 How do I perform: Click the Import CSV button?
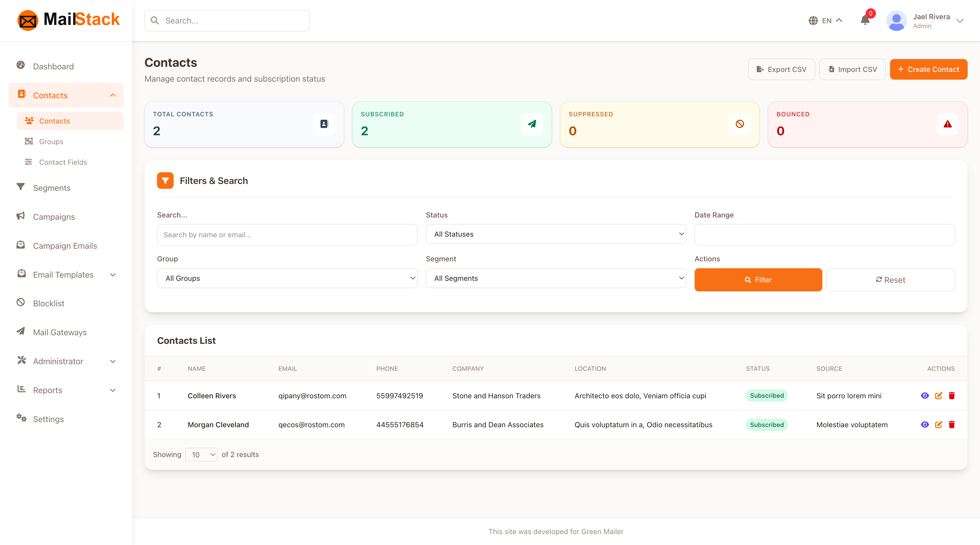tap(852, 69)
